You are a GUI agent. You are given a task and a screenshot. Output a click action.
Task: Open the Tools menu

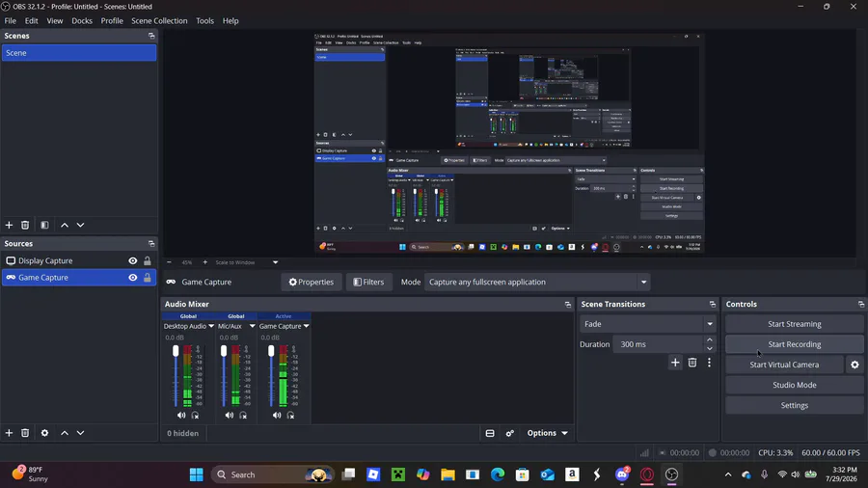coord(204,21)
